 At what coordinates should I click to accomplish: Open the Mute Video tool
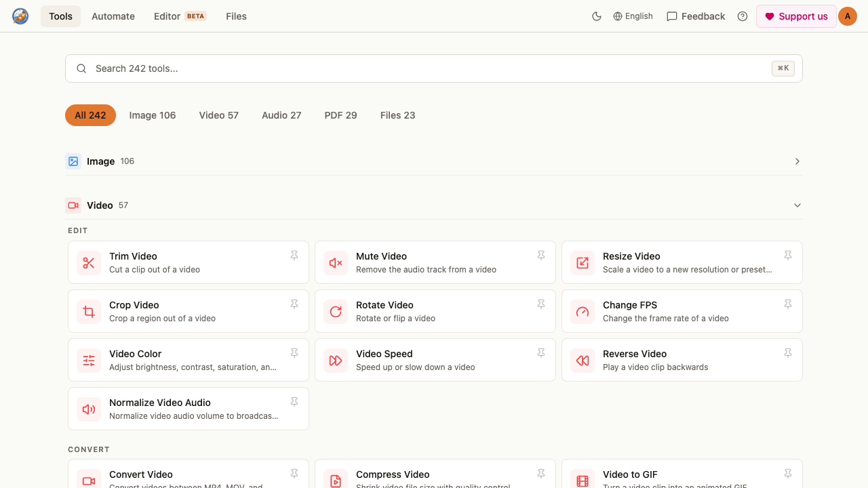(x=435, y=262)
